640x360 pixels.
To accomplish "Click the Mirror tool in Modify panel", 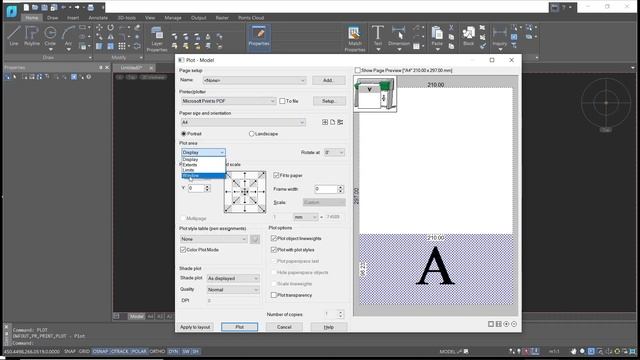I will coord(111,37).
